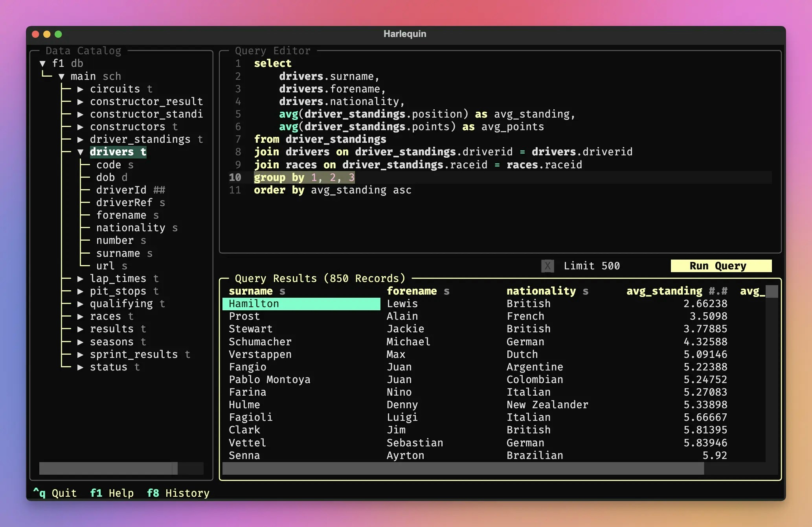
Task: Click the t table icon beside seasons
Action: point(143,342)
